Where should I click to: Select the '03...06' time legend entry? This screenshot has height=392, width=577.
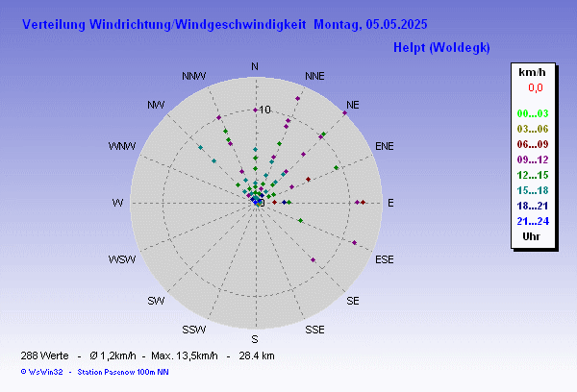(x=533, y=129)
